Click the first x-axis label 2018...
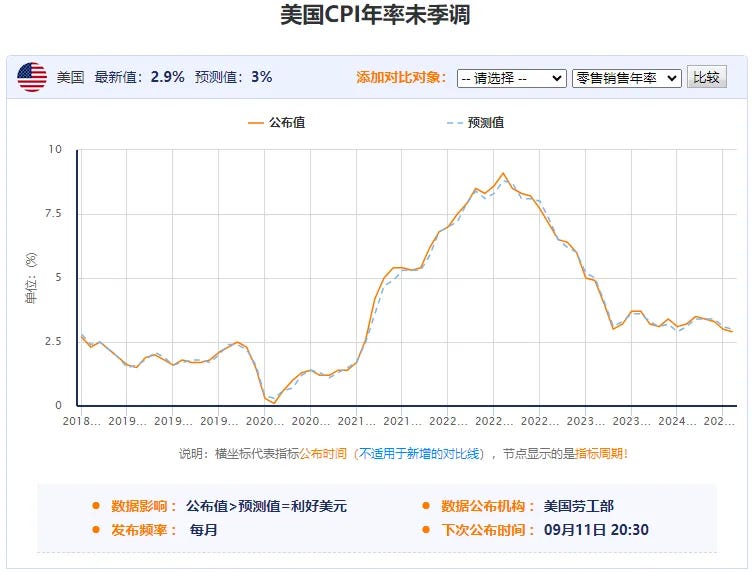The image size is (752, 572). click(82, 421)
